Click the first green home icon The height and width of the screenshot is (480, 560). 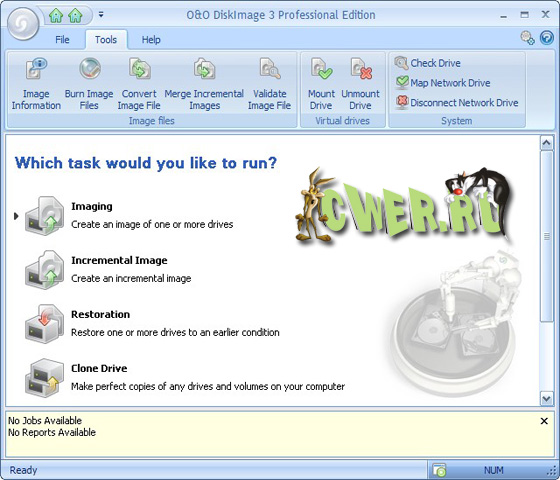coord(56,15)
